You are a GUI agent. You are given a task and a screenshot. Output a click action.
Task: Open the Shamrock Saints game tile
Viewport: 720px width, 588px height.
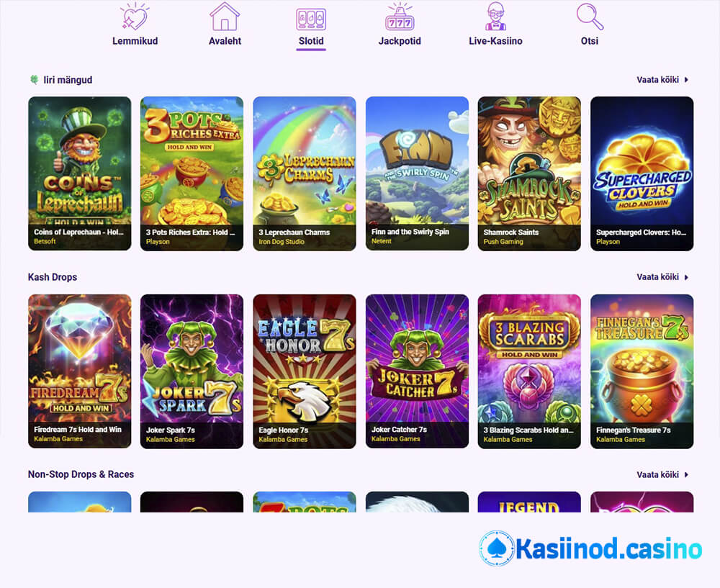(x=529, y=173)
